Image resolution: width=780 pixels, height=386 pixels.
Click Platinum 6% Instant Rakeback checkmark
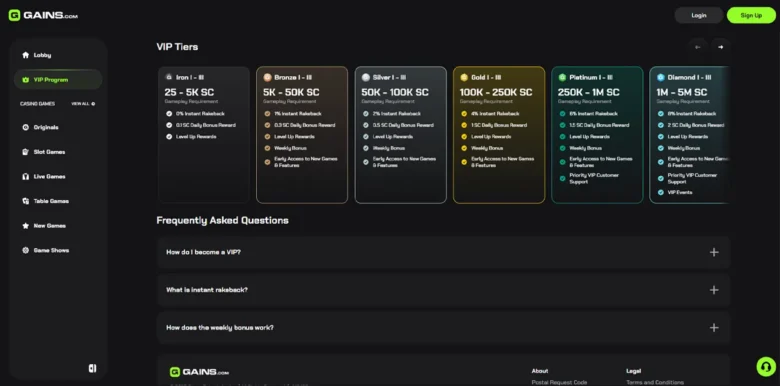click(x=563, y=114)
